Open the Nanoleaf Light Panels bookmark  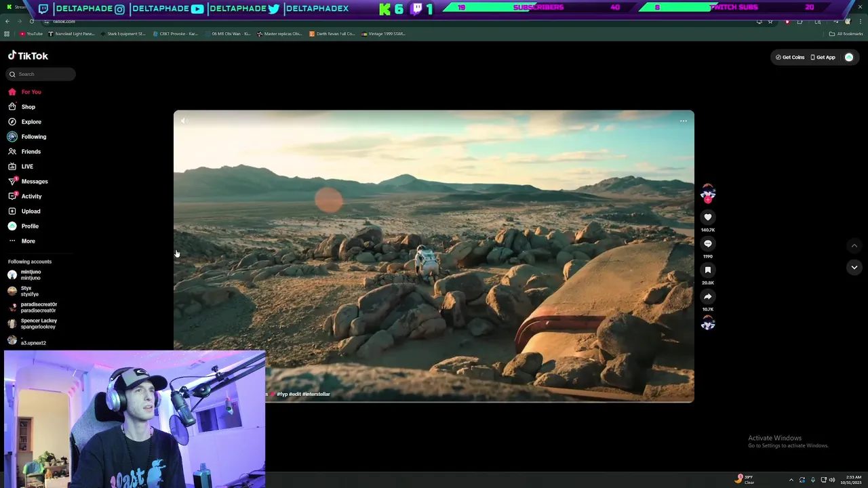click(72, 34)
